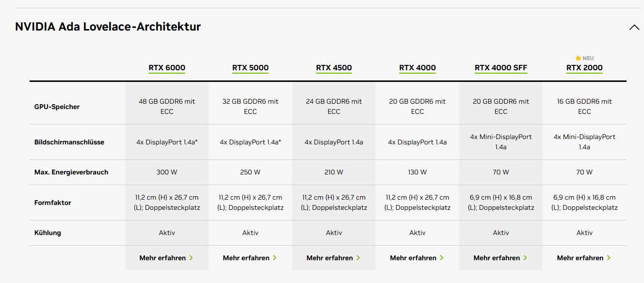Select the NVIDIA Ada Lovelace-Architektur heading
Viewport: 644px width, 283px height.
[108, 27]
